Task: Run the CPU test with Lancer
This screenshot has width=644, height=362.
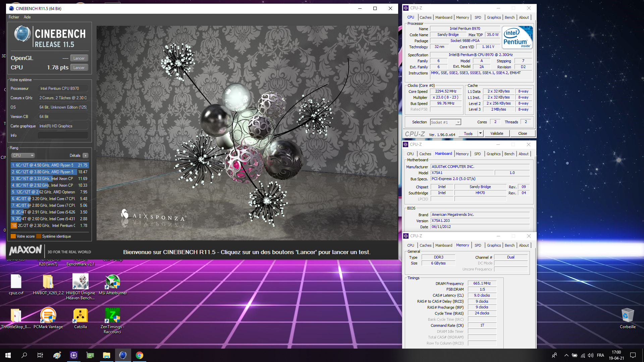Action: pos(79,68)
